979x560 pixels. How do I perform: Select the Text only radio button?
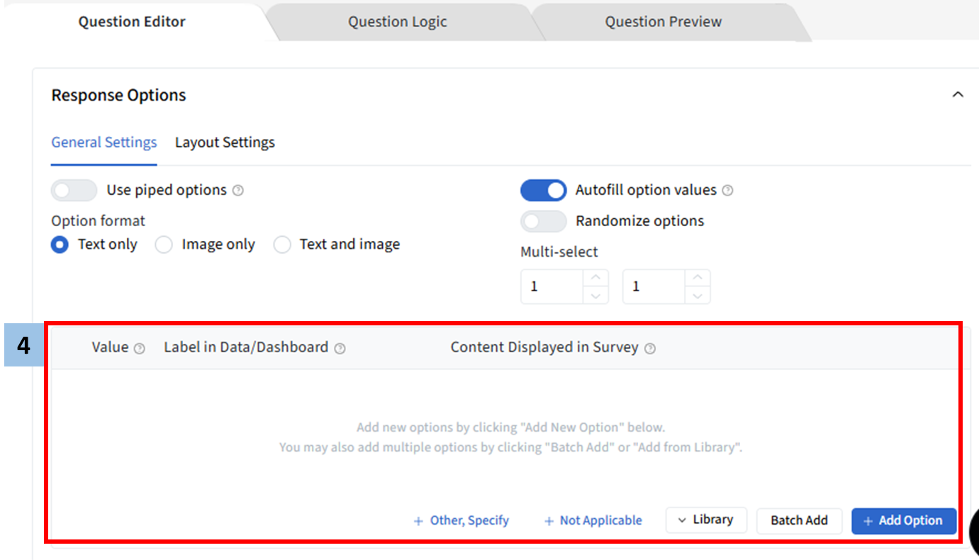click(x=60, y=245)
